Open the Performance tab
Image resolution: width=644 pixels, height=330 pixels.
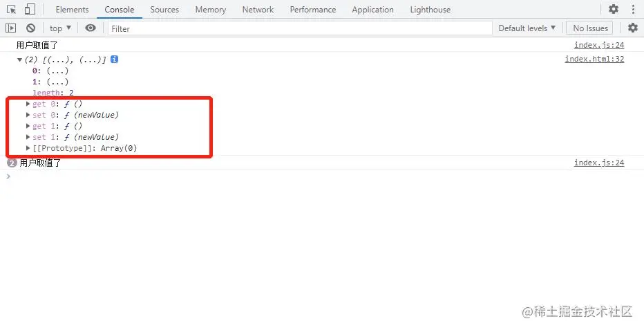312,10
